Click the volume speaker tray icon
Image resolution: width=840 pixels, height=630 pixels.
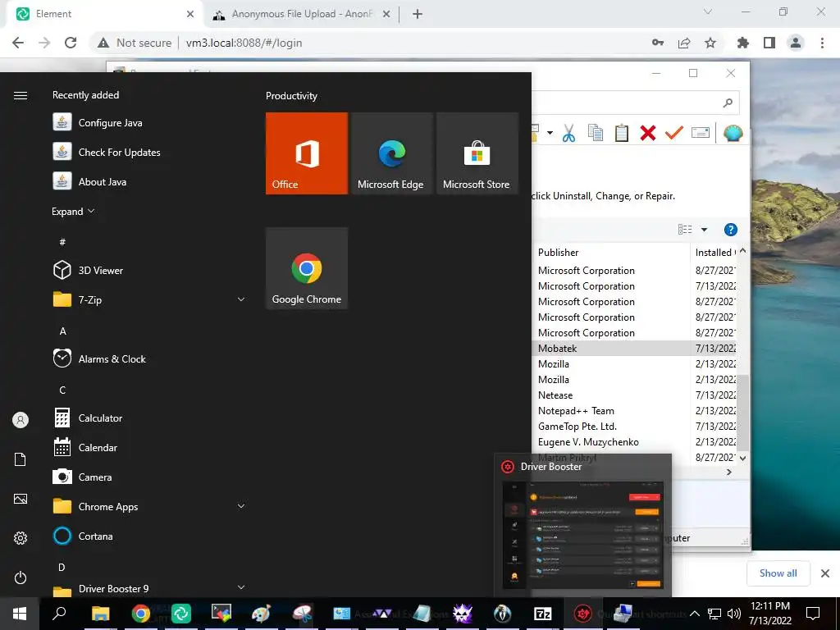pos(734,614)
